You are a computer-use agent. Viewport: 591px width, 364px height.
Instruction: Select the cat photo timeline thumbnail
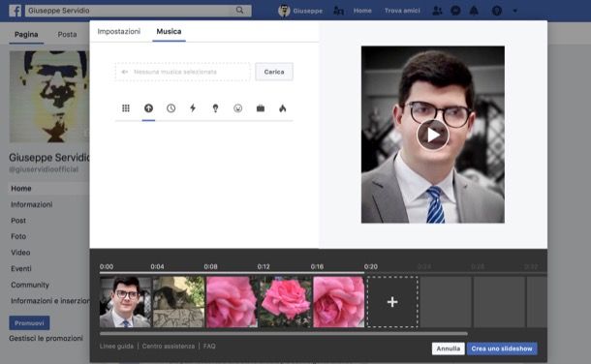(178, 302)
